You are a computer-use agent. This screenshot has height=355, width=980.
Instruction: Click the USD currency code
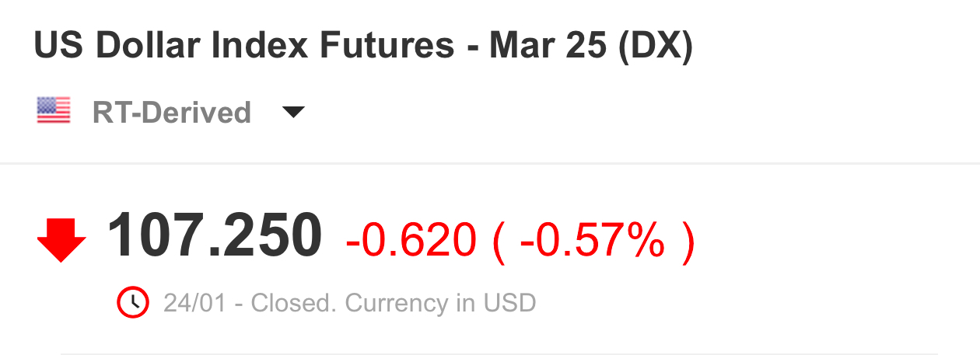tap(509, 302)
